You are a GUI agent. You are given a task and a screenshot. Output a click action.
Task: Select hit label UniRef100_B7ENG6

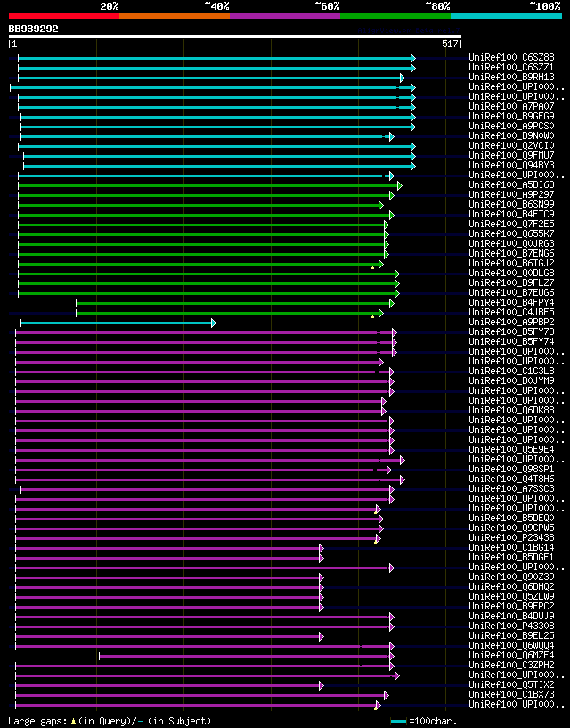click(511, 253)
